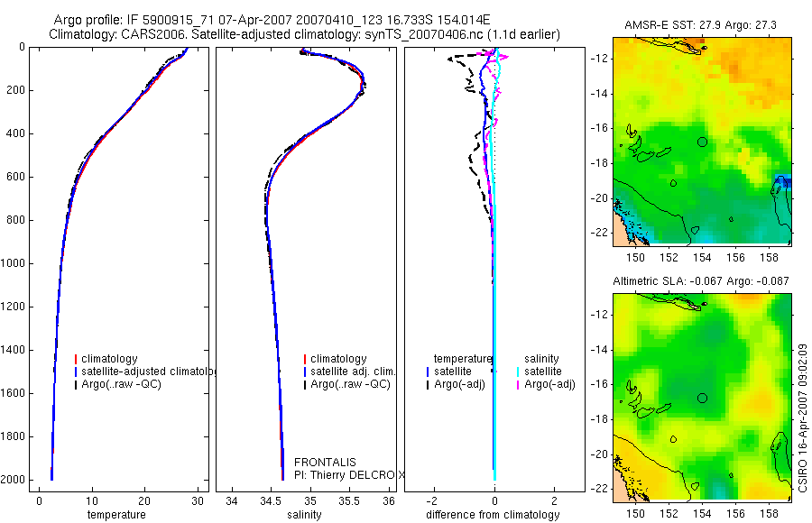812x523 pixels.
Task: Click the 1400 depth tick label
Action: tap(14, 350)
